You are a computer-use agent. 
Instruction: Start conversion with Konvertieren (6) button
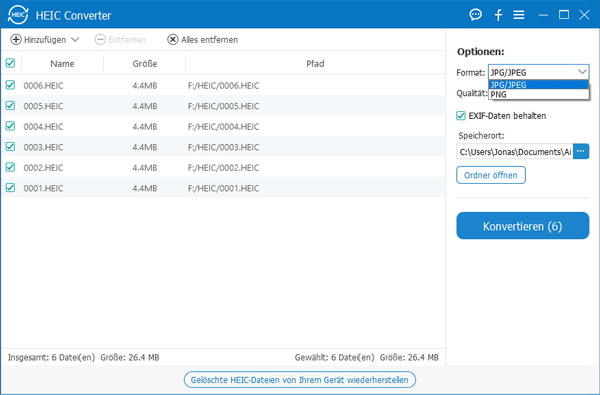(x=523, y=226)
